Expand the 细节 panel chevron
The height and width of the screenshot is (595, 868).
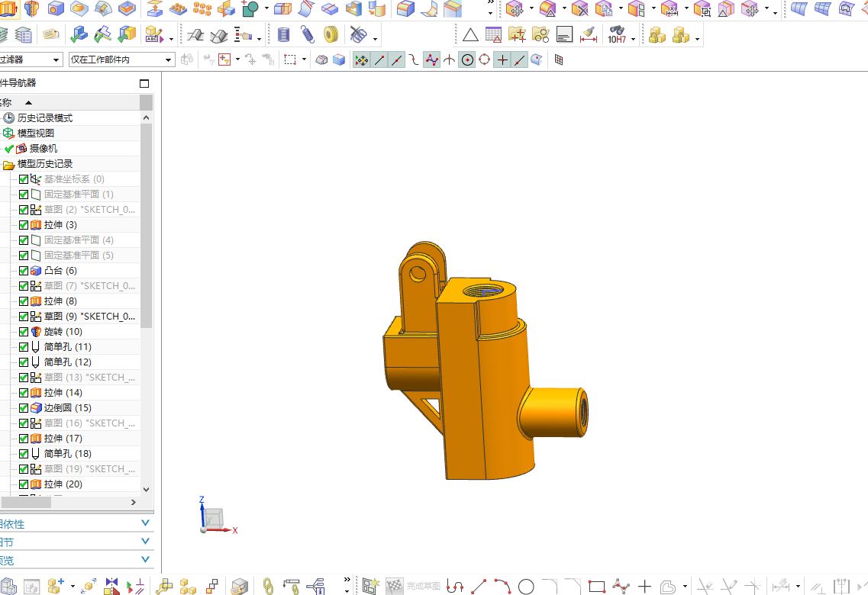[x=145, y=542]
